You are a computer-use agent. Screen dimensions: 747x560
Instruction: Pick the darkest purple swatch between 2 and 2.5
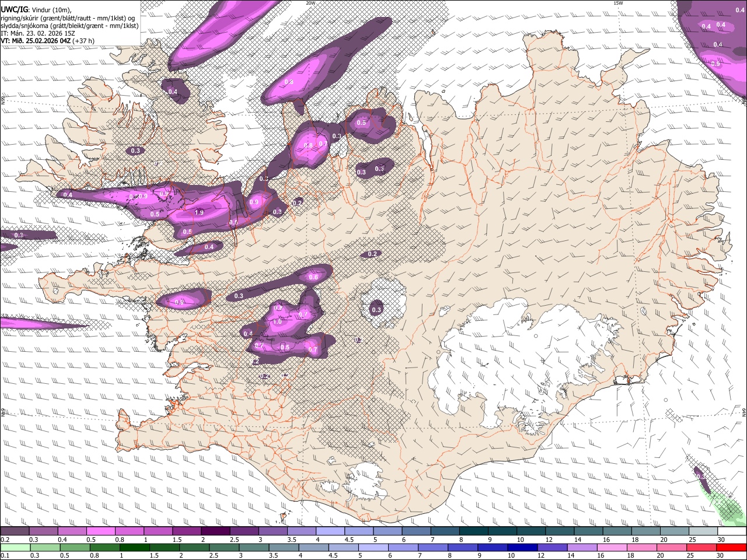point(215,531)
